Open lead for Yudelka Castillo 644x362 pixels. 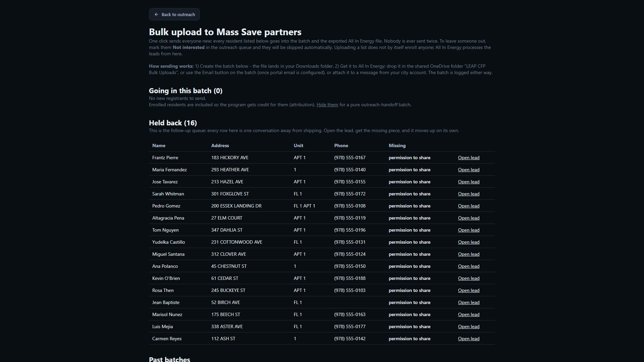tap(469, 242)
